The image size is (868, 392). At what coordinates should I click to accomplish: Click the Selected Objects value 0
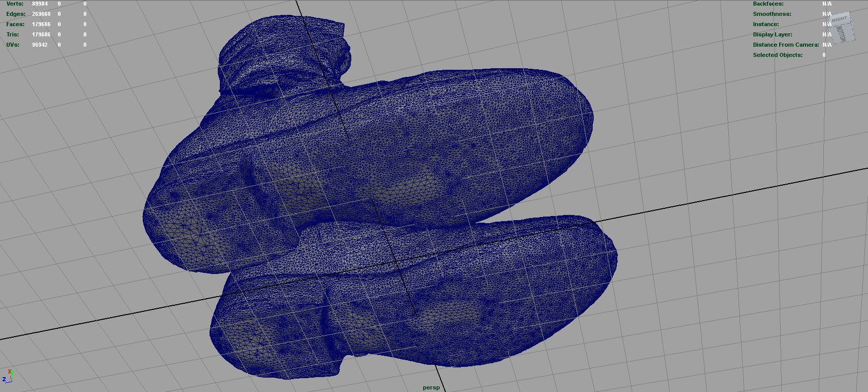pyautogui.click(x=824, y=55)
